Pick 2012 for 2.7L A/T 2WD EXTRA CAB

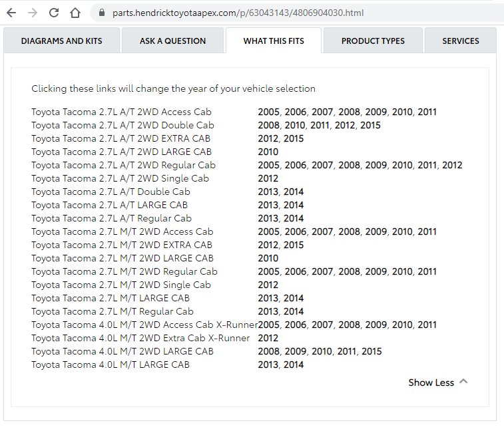[x=268, y=139]
